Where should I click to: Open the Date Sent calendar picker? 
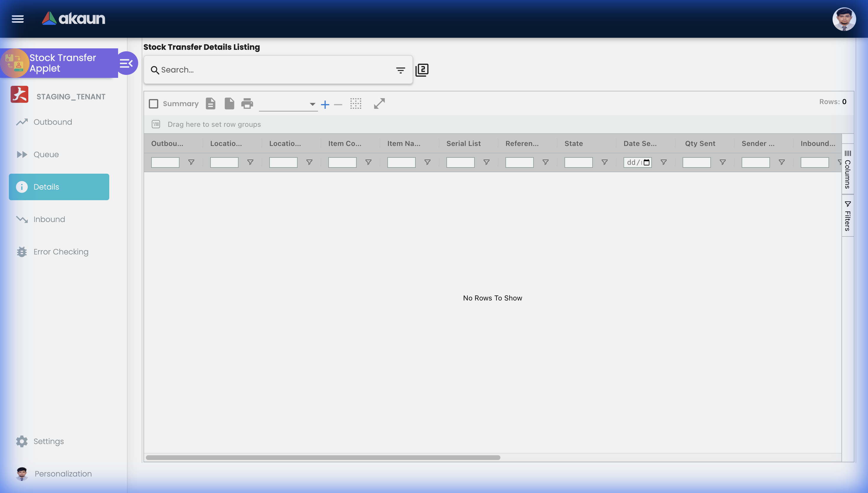click(x=647, y=162)
